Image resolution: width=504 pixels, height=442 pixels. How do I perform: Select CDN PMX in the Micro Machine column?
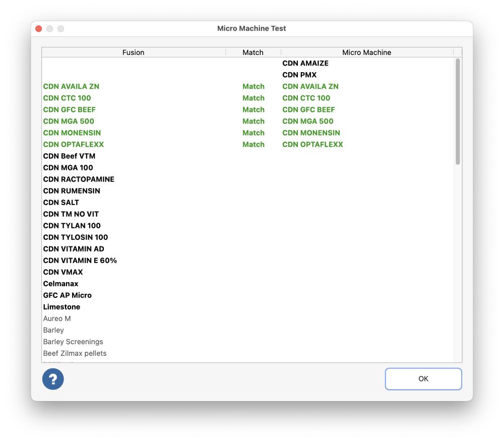299,75
